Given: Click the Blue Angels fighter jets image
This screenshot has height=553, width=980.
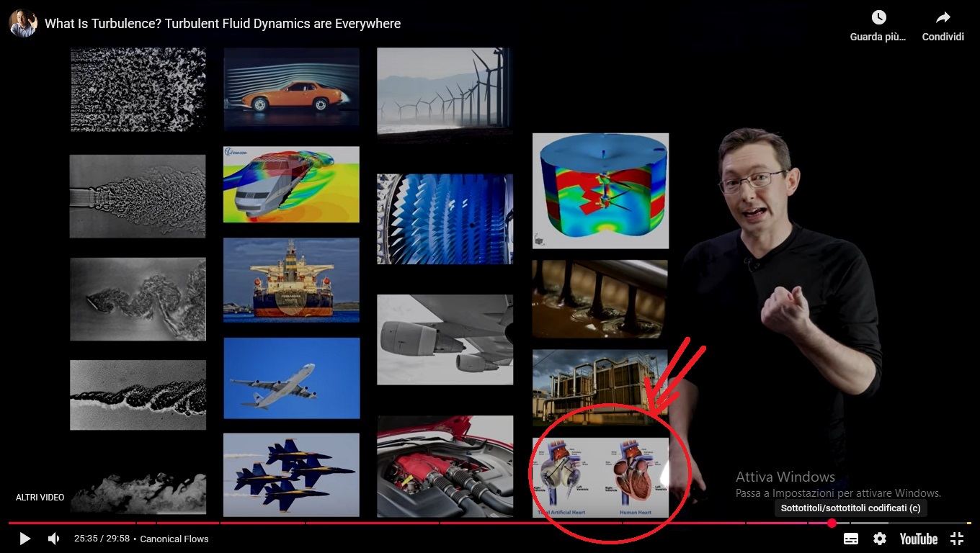Looking at the screenshot, I should [291, 475].
